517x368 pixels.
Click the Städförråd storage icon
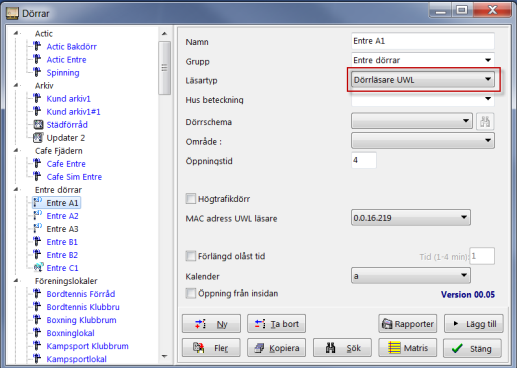[x=38, y=124]
